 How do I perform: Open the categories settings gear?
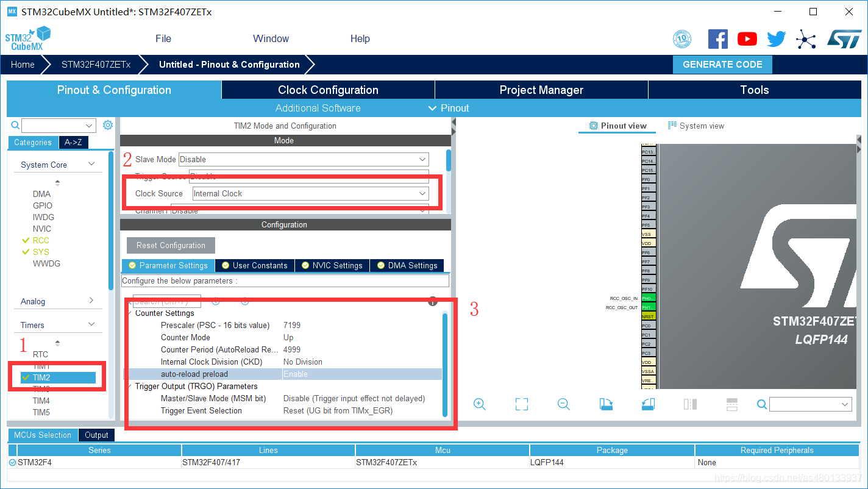click(x=108, y=125)
